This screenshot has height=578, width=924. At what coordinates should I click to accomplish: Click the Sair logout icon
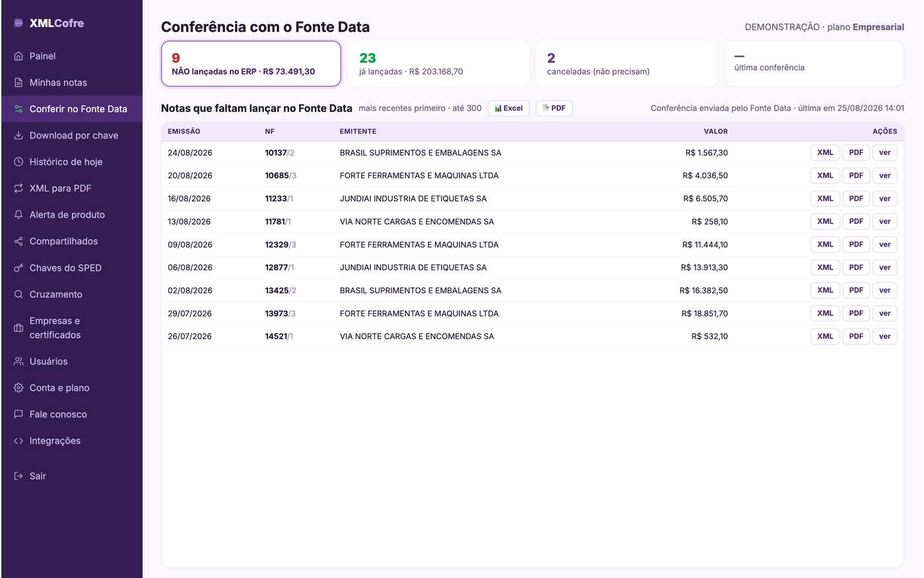[x=18, y=476]
